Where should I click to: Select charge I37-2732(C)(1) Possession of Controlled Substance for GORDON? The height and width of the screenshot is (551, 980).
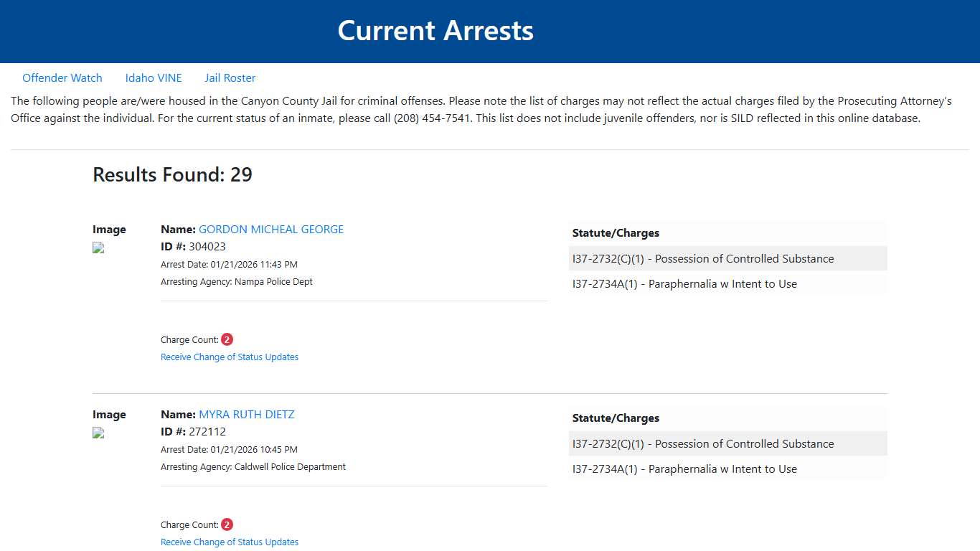(x=703, y=258)
